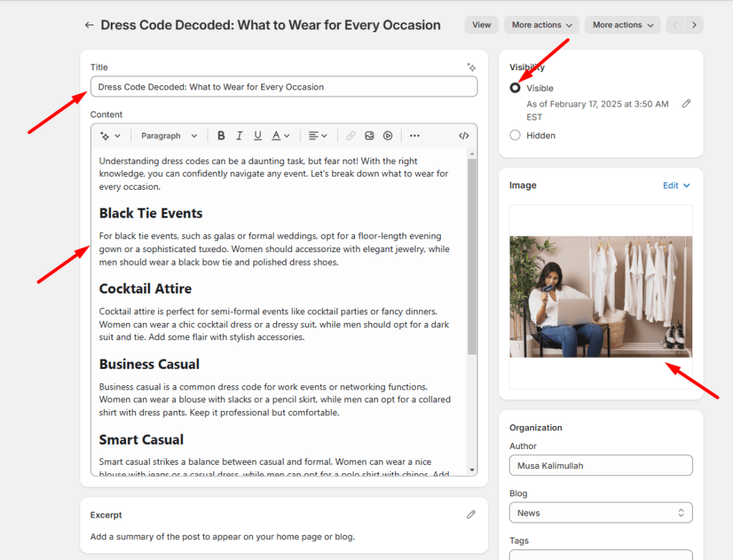Go back using the left arrow
Screen dimensions: 733x560
tap(89, 25)
